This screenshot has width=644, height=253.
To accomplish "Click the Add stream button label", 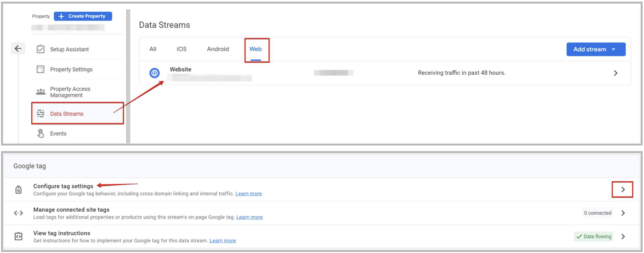I will 590,49.
